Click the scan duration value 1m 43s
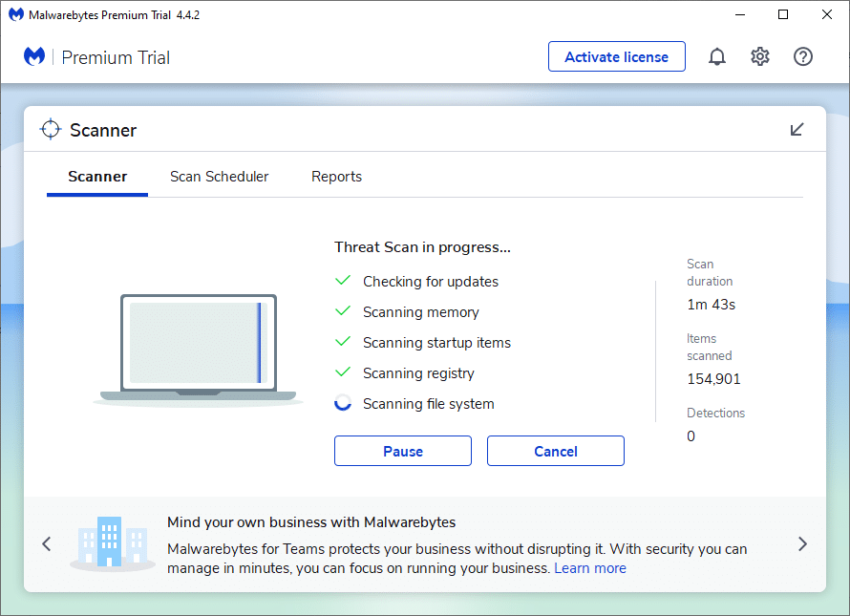This screenshot has width=850, height=616. coord(712,305)
